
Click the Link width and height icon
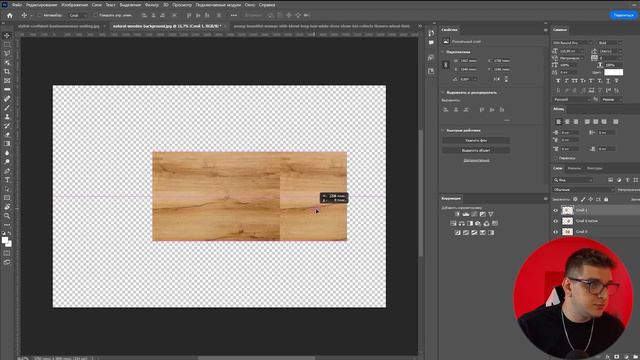click(446, 64)
